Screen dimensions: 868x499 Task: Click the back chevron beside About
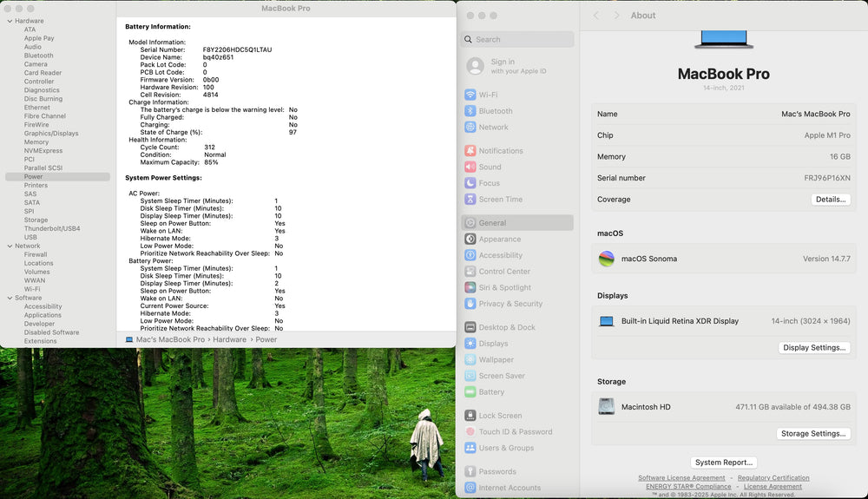pos(596,16)
